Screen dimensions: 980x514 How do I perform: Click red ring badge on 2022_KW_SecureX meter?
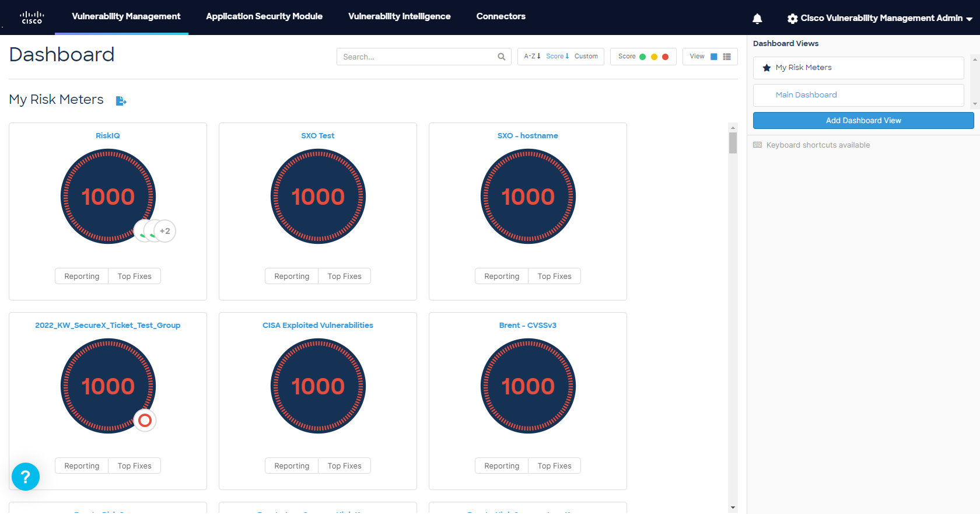145,420
